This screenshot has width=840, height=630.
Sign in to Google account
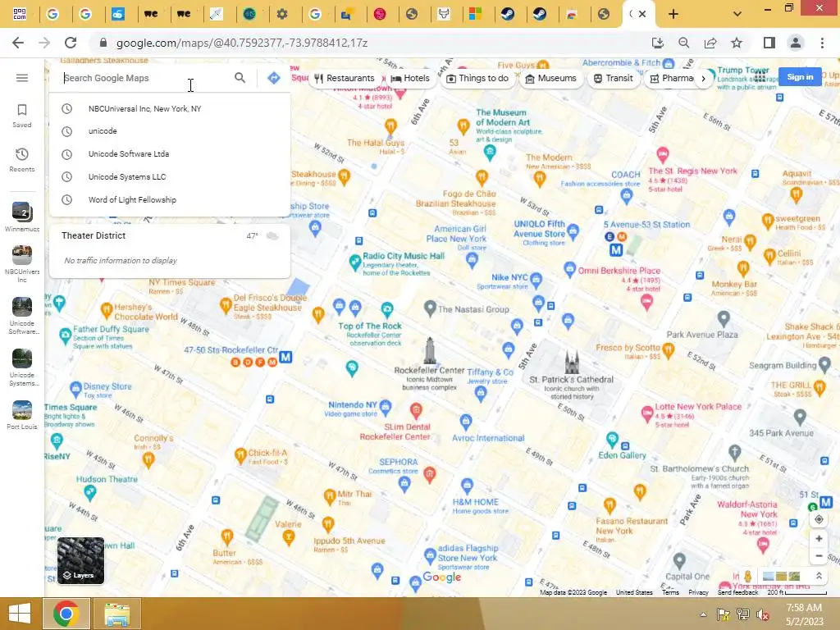point(800,77)
